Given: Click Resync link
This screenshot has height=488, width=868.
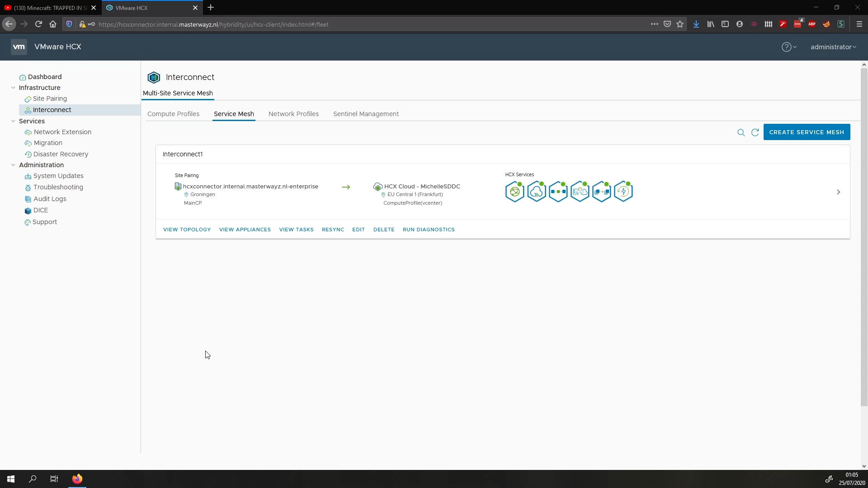Looking at the screenshot, I should (x=333, y=230).
